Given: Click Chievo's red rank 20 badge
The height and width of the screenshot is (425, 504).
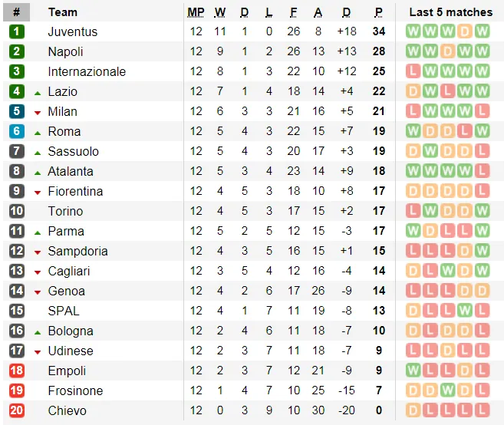Looking at the screenshot, I should [17, 410].
